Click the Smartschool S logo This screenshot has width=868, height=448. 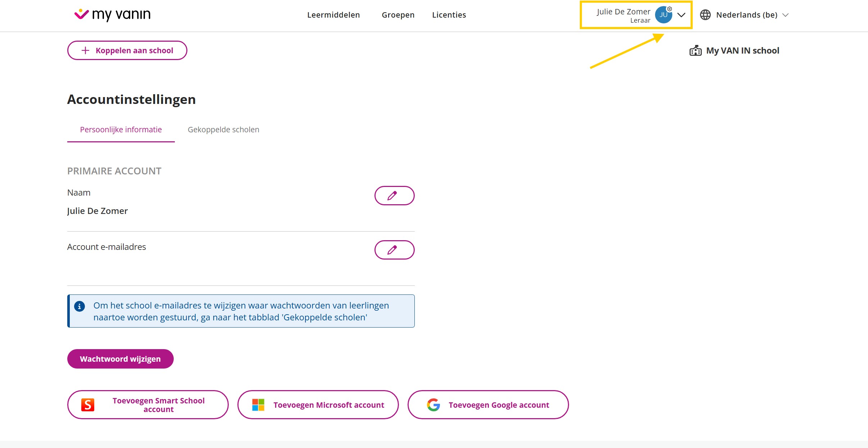87,405
